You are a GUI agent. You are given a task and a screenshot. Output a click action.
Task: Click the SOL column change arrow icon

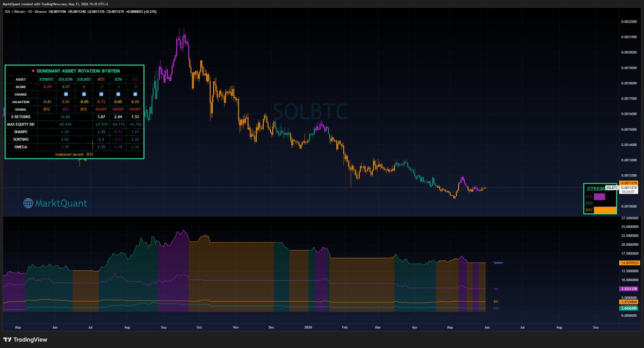pyautogui.click(x=135, y=94)
